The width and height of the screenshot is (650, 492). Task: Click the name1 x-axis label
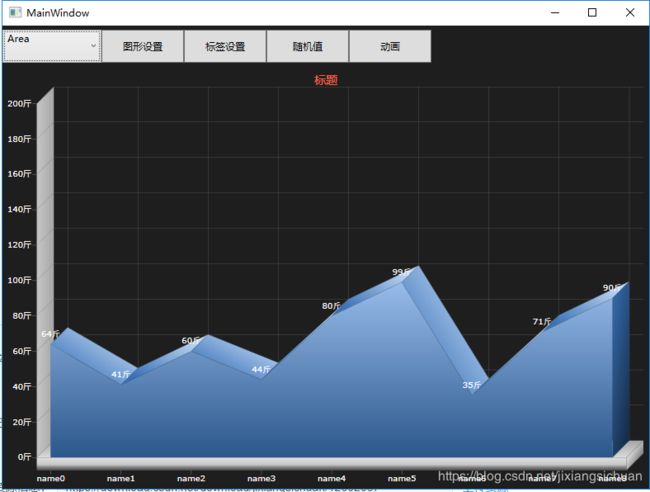tap(121, 478)
